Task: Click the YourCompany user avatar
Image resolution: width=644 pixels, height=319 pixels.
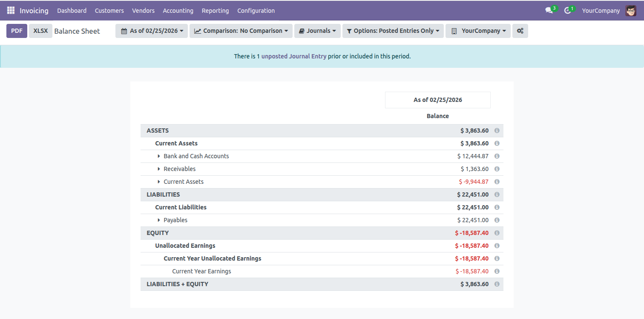Action: pos(630,10)
